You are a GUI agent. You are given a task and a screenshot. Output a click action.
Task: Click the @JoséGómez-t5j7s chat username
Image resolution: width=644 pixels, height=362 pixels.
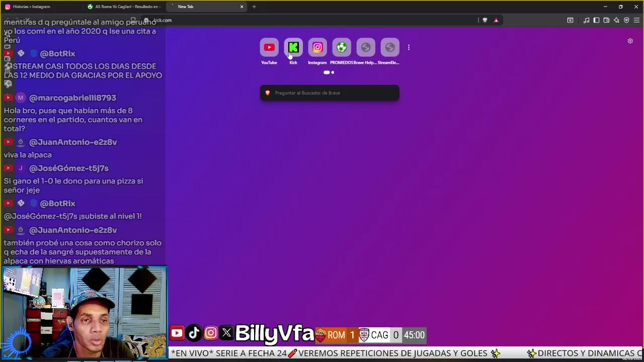pyautogui.click(x=69, y=168)
